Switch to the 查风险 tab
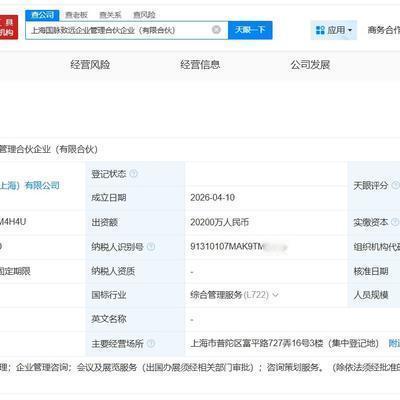400x400 pixels. (144, 15)
